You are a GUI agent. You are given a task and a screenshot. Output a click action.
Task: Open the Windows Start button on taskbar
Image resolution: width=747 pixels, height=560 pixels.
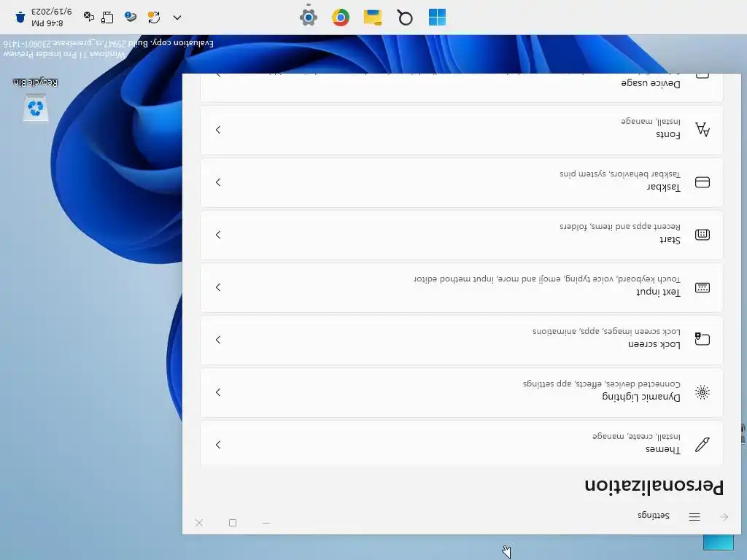point(437,17)
